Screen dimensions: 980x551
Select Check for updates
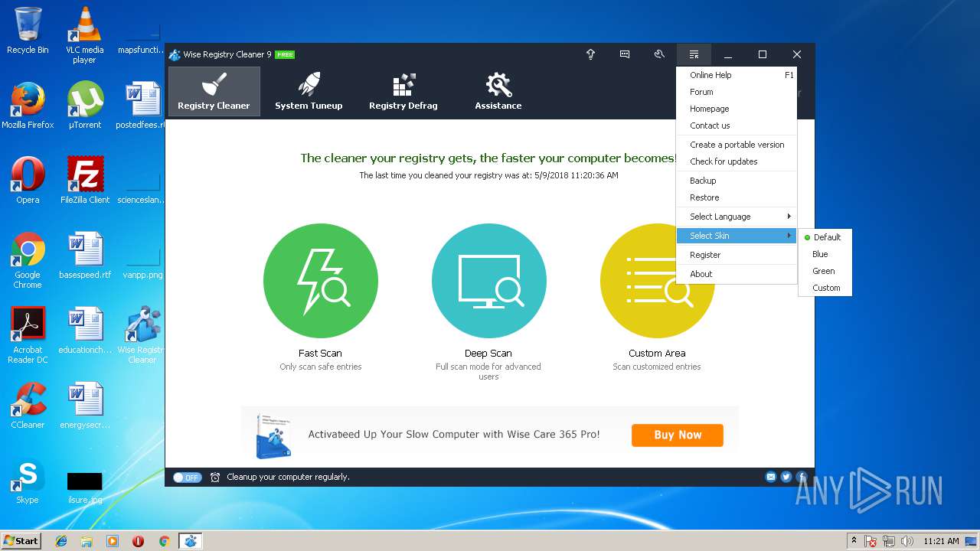(737, 161)
